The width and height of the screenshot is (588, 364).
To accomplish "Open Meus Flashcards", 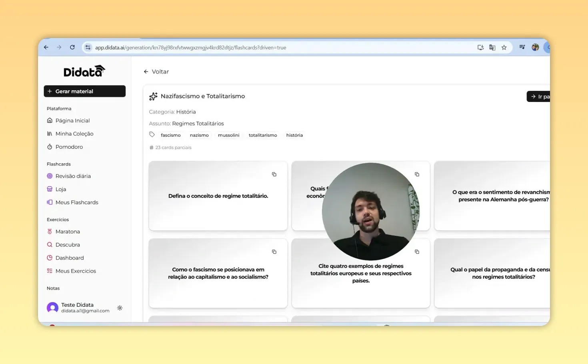I will click(77, 202).
